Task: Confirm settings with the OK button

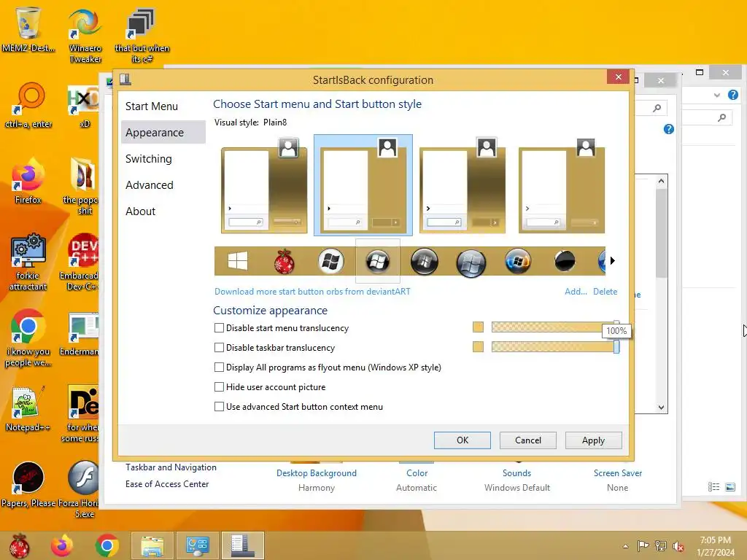Action: coord(462,440)
